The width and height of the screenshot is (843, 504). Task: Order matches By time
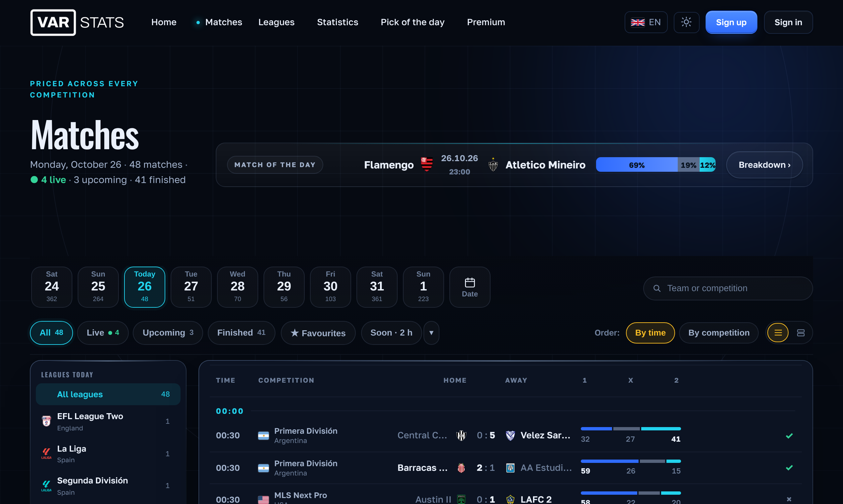pos(650,333)
